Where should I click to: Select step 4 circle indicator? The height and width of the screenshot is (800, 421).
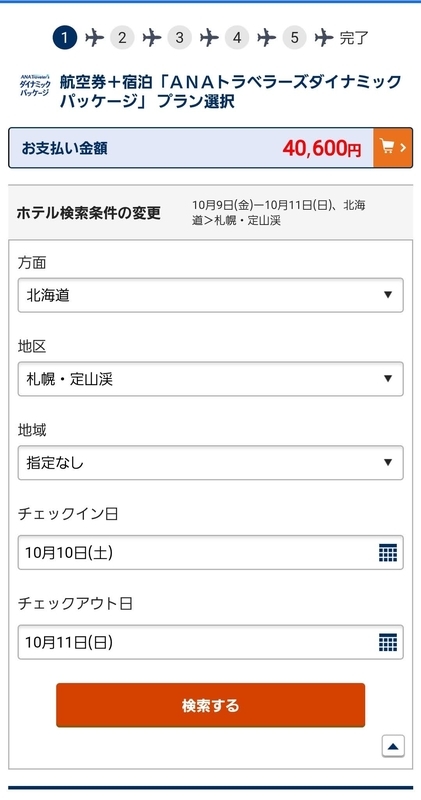click(x=237, y=38)
